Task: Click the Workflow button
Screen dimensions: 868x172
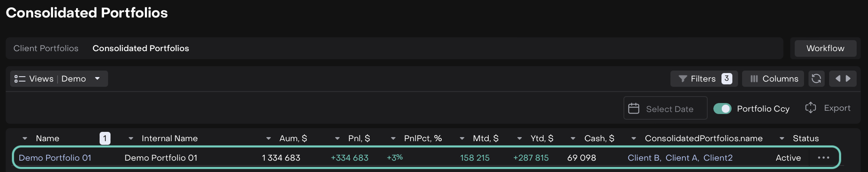Action: click(x=825, y=48)
